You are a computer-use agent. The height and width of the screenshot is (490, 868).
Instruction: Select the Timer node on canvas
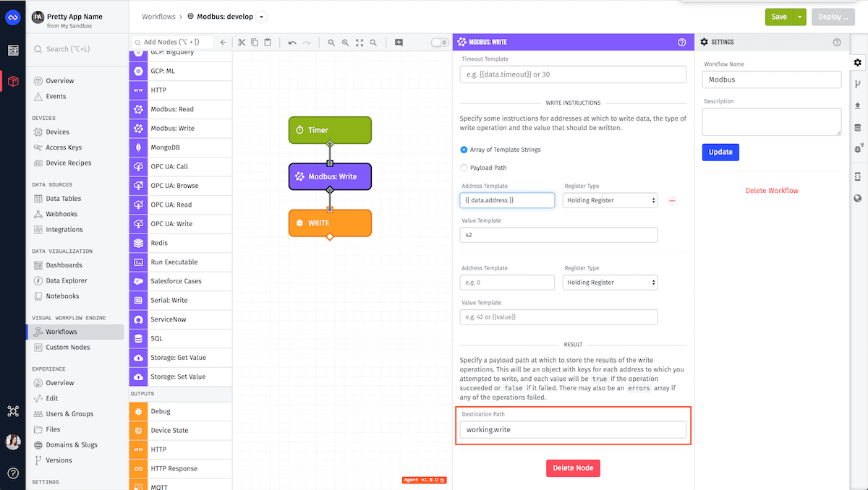(330, 130)
